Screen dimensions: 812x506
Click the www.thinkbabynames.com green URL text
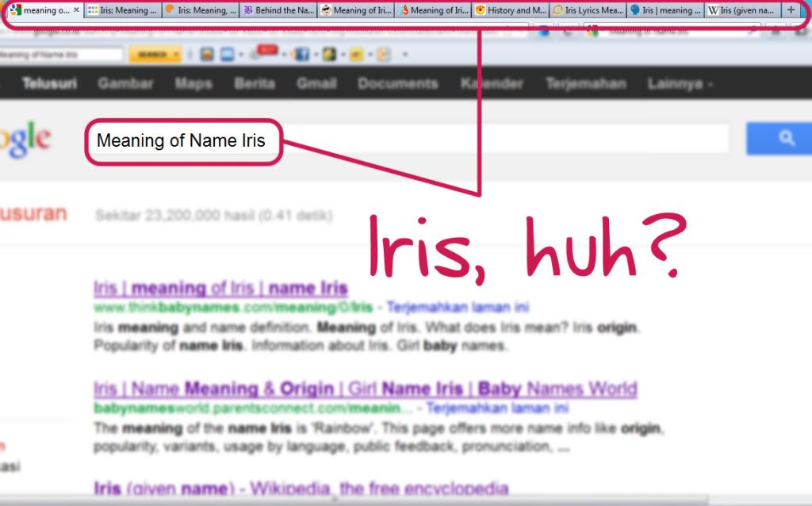233,308
